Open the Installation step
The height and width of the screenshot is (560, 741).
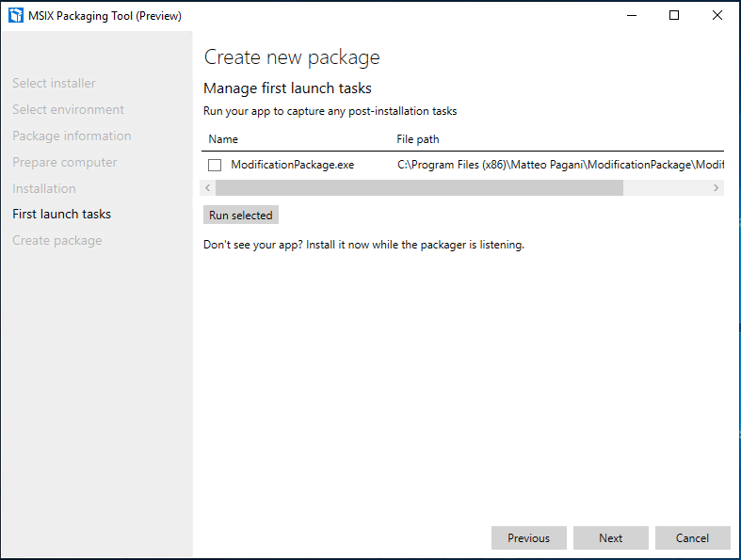[x=44, y=188]
